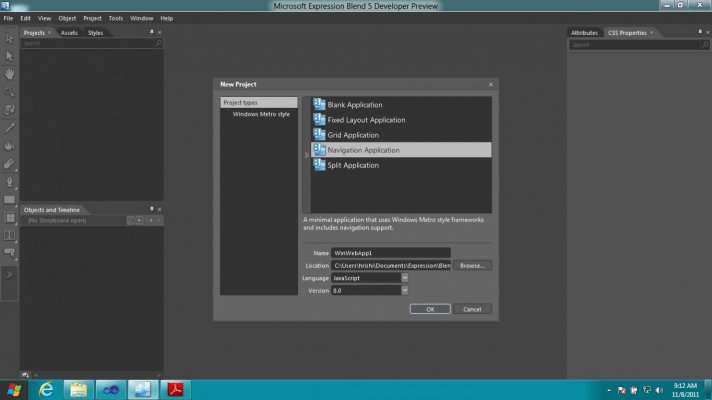This screenshot has height=400, width=712.
Task: Click the Split Application template icon
Action: [319, 165]
